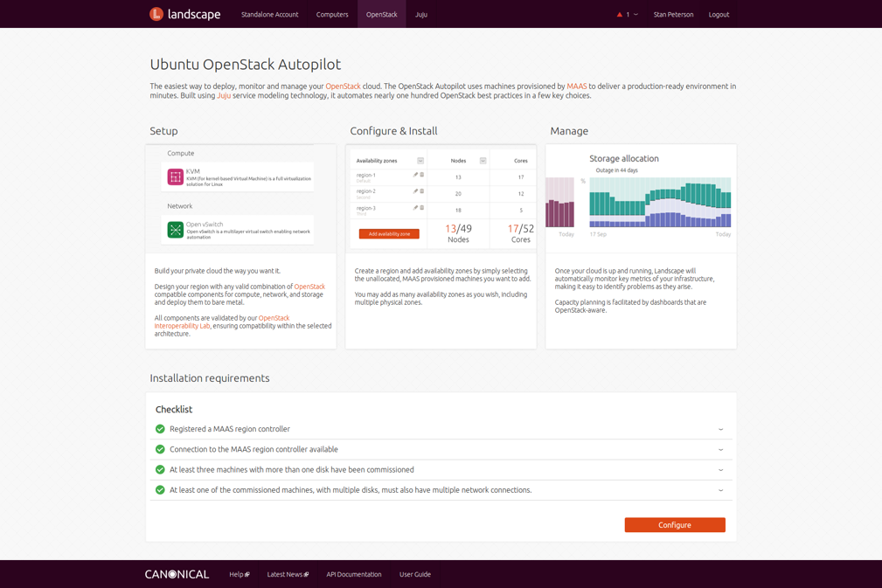This screenshot has height=588, width=882.
Task: Click the region-3 row label
Action: 365,208
